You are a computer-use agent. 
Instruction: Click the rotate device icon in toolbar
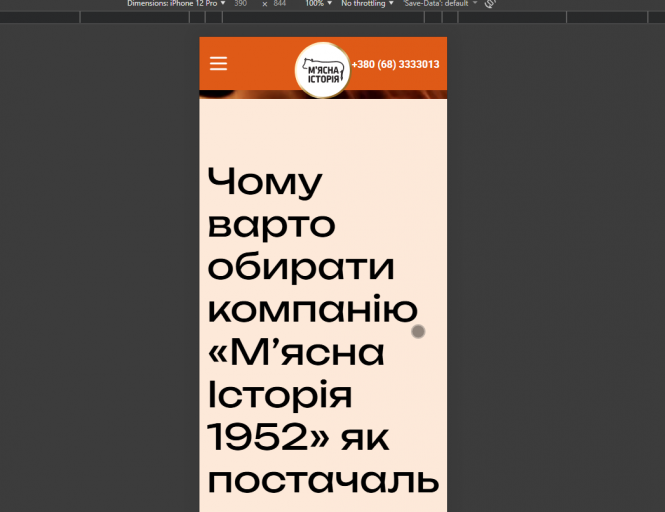(x=490, y=3)
